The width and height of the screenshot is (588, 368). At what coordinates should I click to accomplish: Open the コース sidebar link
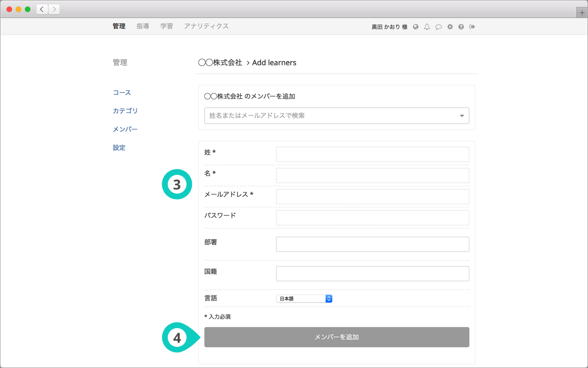[122, 93]
